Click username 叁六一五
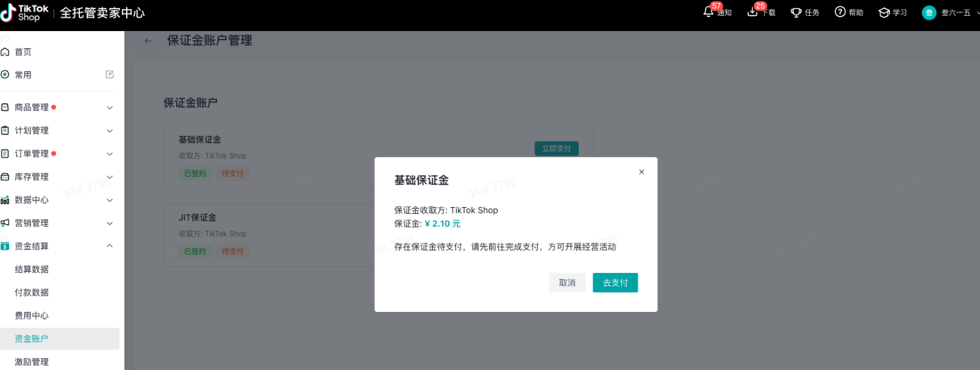Viewport: 980px width, 370px height. [x=956, y=13]
